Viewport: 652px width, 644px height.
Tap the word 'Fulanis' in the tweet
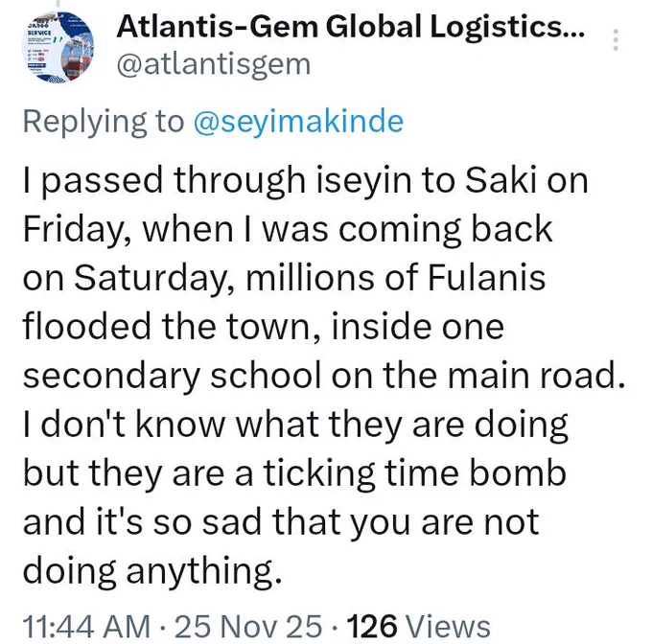[x=486, y=277]
